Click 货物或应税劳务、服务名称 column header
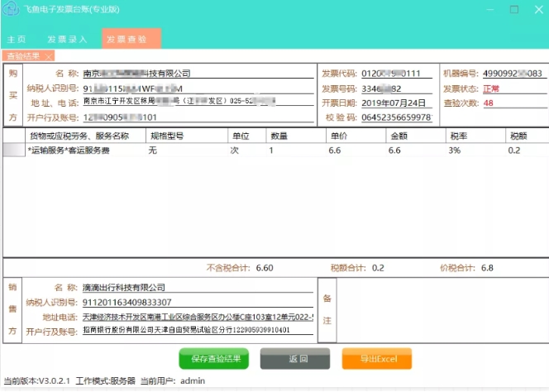This screenshot has height=392, width=549. [85, 136]
